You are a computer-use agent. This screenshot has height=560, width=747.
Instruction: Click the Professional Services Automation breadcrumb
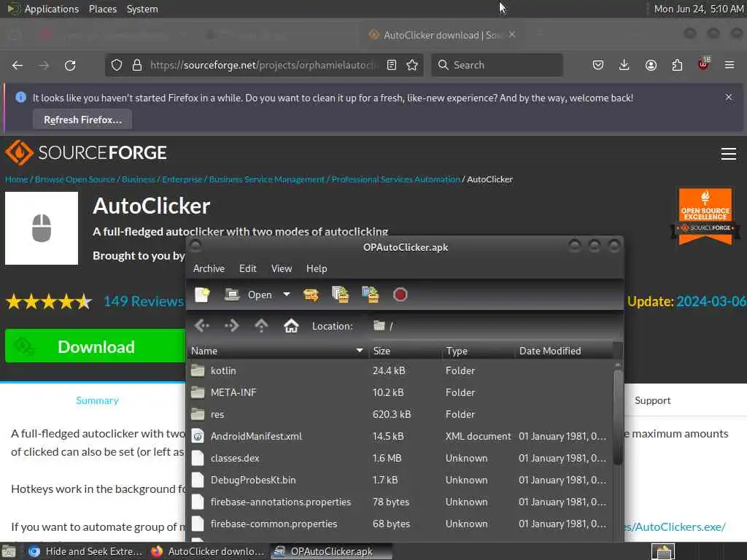pyautogui.click(x=396, y=179)
